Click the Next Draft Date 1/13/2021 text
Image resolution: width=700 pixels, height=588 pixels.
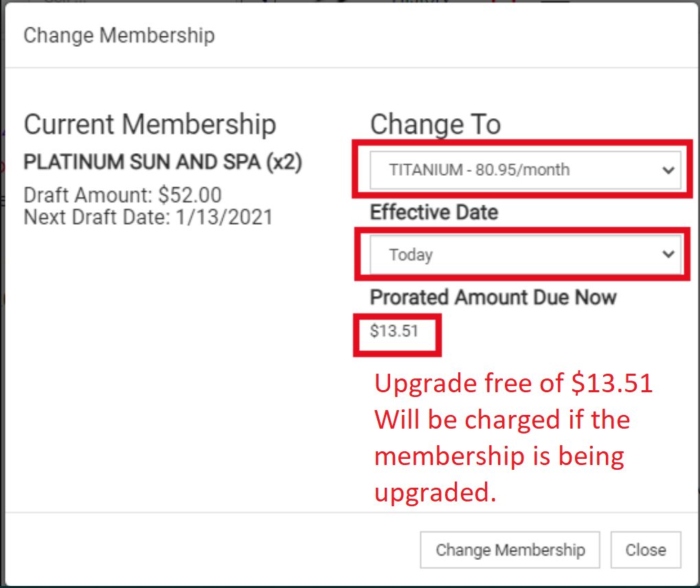tap(148, 218)
